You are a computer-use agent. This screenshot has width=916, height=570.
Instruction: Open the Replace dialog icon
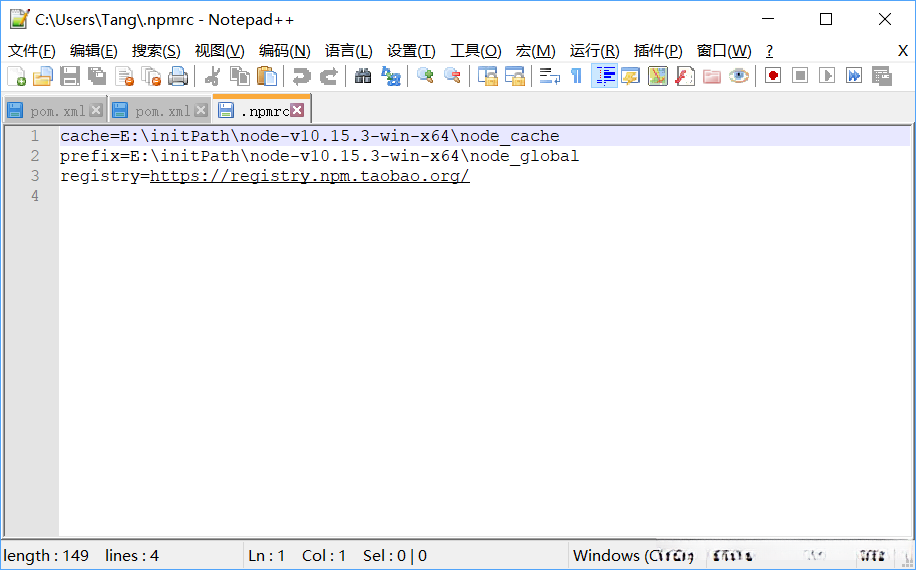pyautogui.click(x=390, y=76)
